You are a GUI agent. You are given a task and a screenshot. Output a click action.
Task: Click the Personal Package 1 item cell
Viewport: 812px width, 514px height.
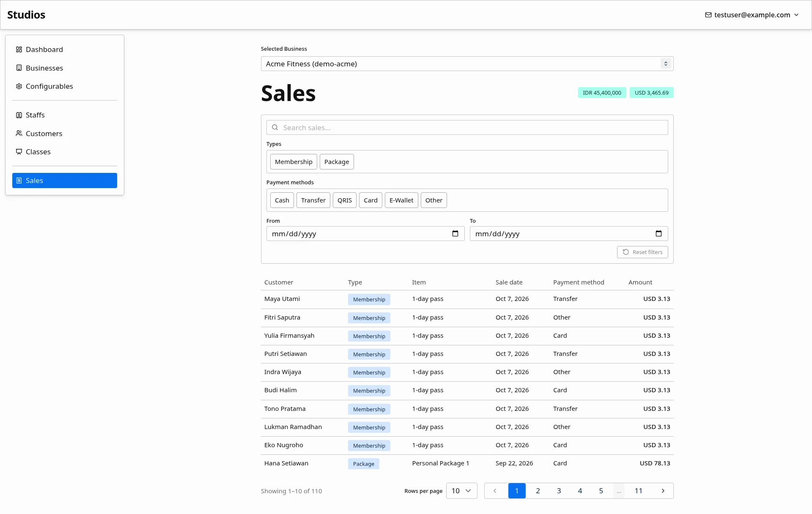coord(441,463)
